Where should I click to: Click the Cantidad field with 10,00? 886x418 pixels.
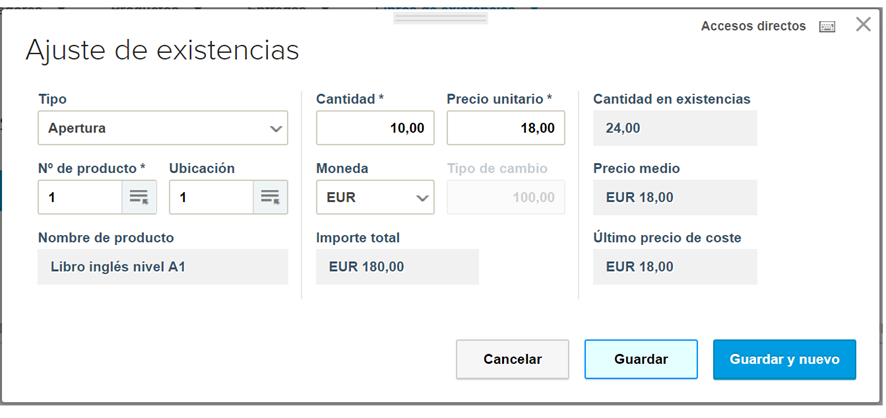pos(375,128)
